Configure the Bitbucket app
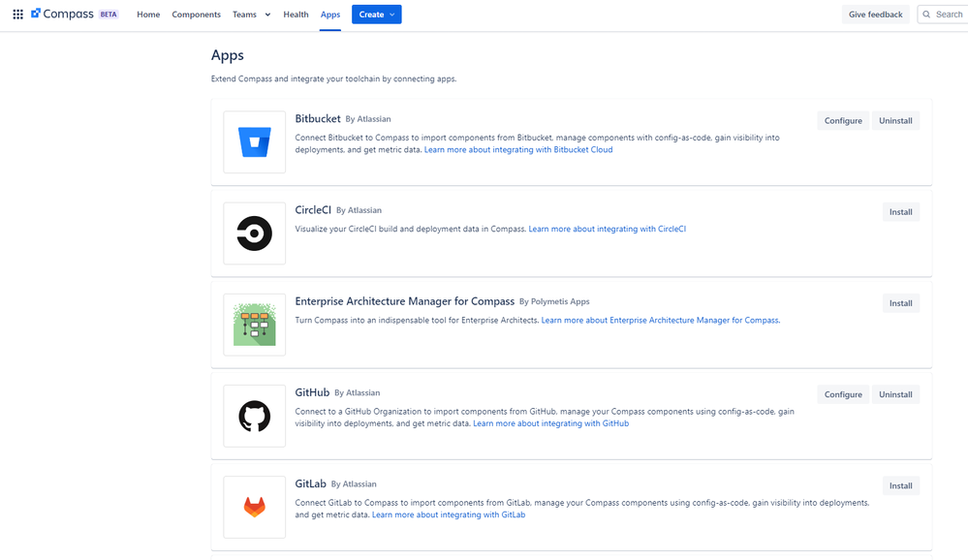This screenshot has width=968, height=560. coord(842,120)
